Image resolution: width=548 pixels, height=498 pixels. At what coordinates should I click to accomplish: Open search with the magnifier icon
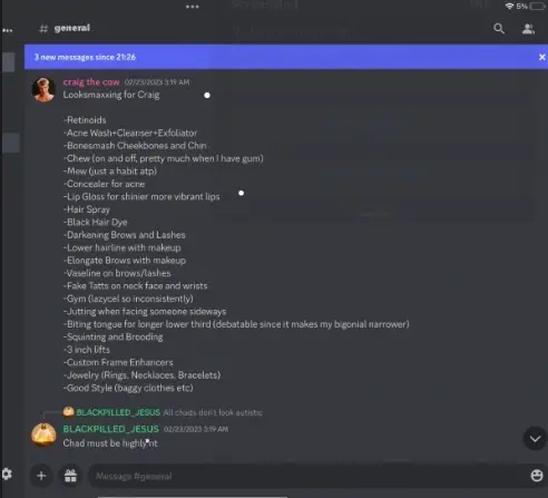coord(499,28)
